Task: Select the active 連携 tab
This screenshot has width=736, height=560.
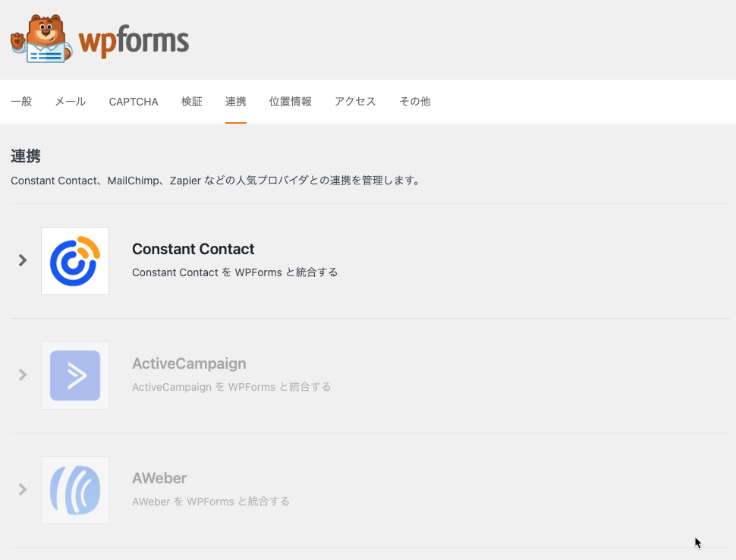Action: (236, 102)
